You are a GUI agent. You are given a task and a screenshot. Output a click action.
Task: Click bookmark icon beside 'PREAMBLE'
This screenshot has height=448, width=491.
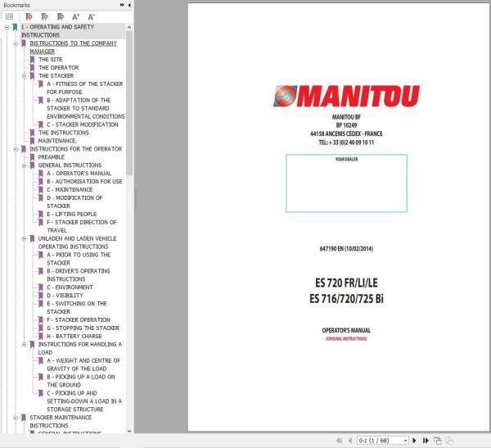(32, 157)
